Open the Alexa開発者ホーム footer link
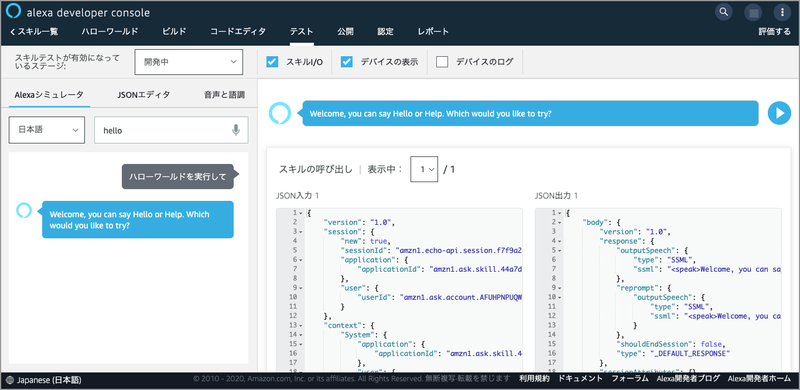 click(x=759, y=379)
